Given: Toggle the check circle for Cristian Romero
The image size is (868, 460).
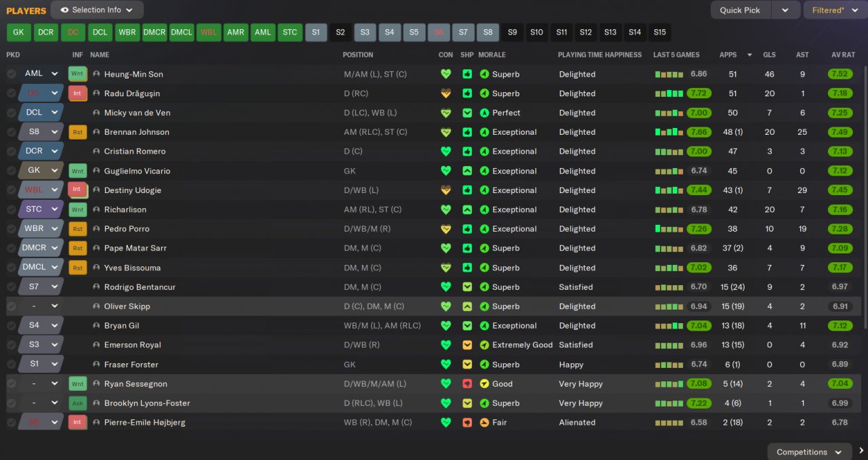Looking at the screenshot, I should [12, 151].
